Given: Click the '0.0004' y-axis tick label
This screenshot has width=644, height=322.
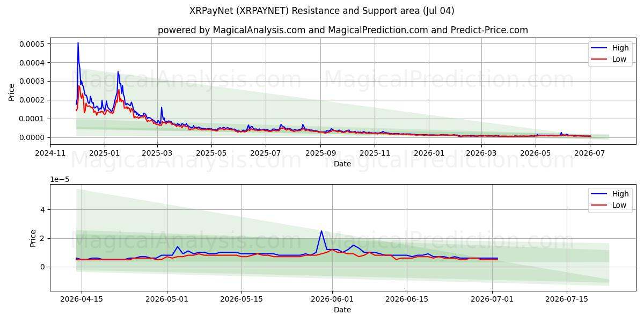Looking at the screenshot, I should pyautogui.click(x=33, y=62).
